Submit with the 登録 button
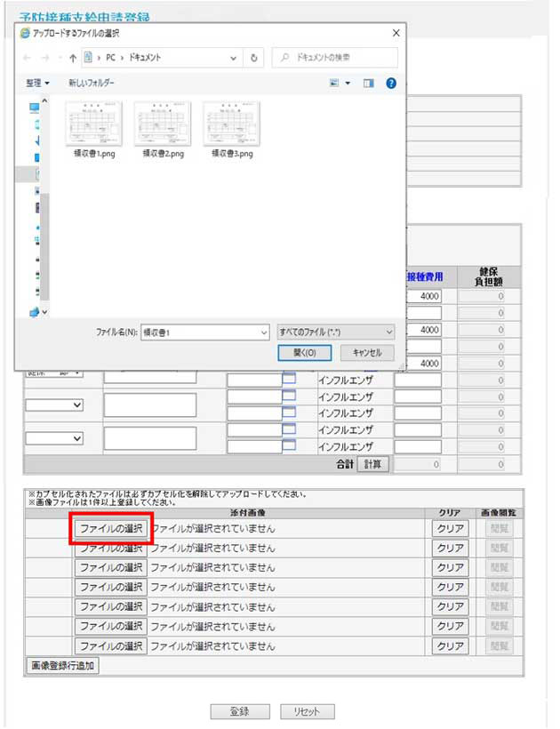The width and height of the screenshot is (560, 729). point(240,711)
